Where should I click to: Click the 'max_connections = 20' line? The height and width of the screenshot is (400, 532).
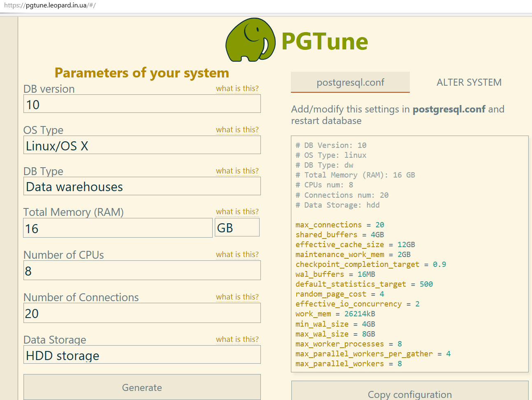click(x=340, y=225)
